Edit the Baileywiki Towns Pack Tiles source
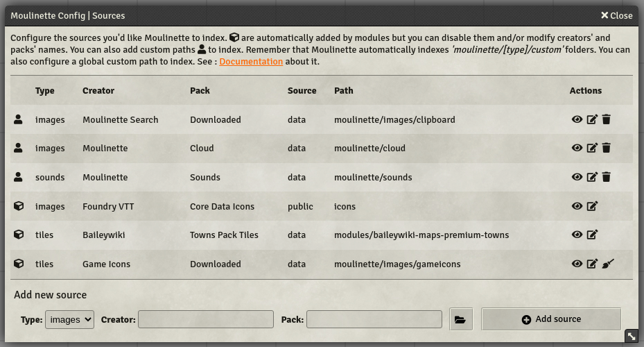 point(592,235)
